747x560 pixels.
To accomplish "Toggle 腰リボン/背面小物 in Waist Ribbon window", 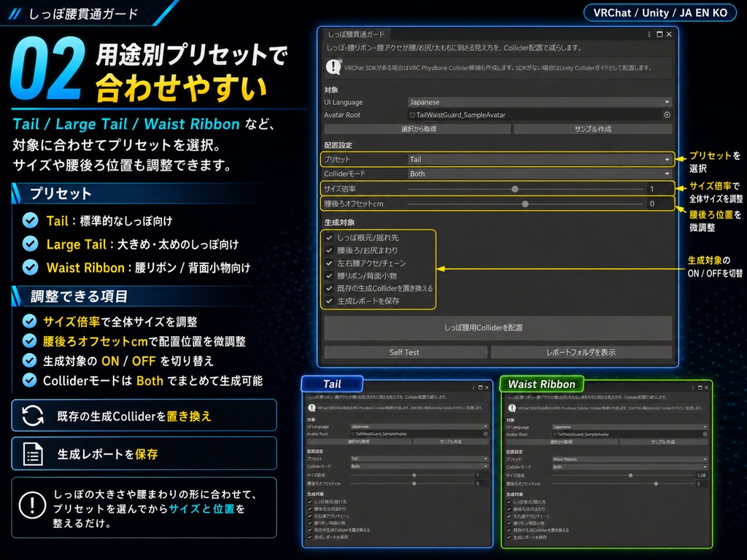I will pos(508,523).
